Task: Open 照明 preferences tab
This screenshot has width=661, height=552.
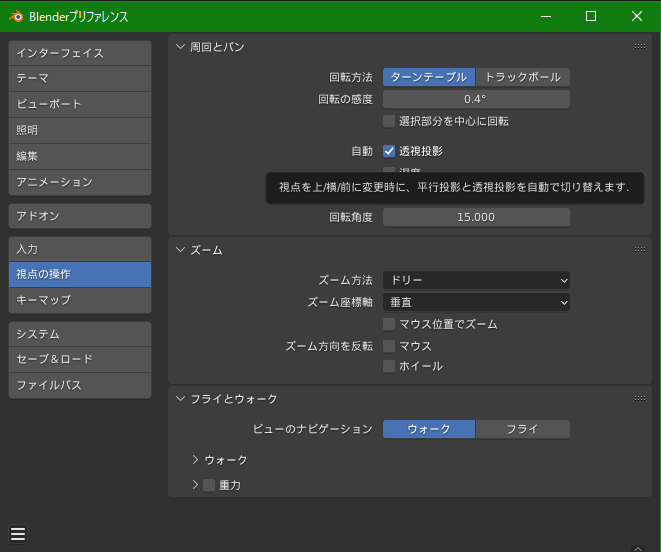Action: click(x=80, y=130)
